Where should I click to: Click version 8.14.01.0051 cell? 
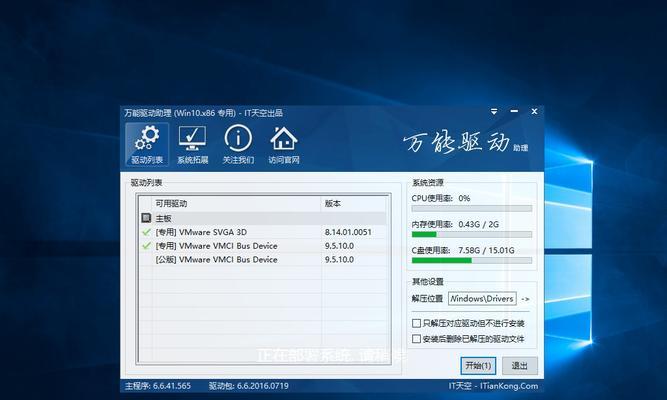click(348, 232)
